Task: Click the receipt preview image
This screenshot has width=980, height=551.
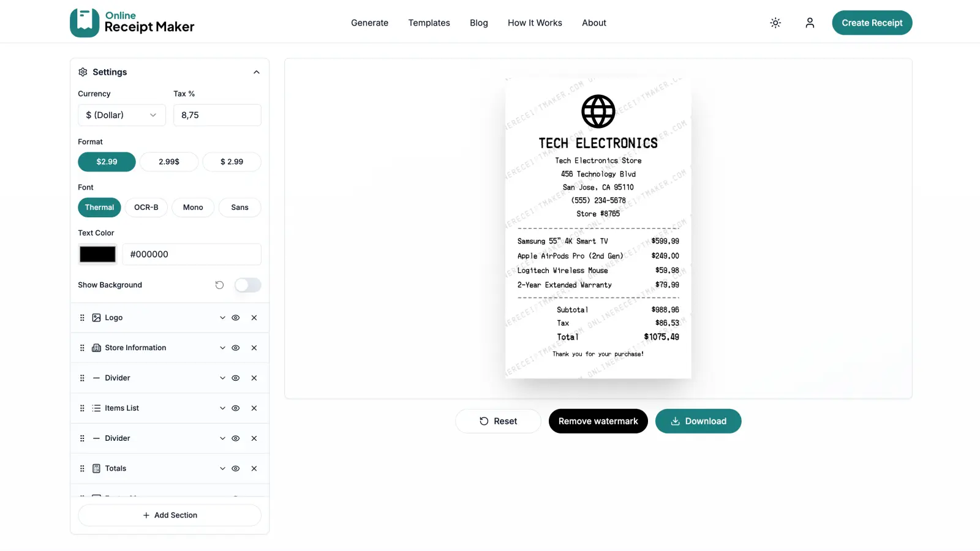Action: (x=598, y=228)
